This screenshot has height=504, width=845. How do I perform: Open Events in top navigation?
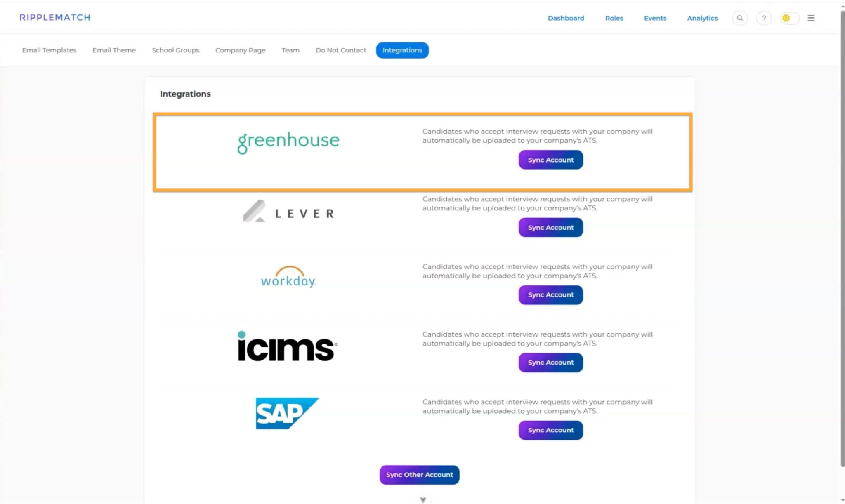(x=655, y=18)
